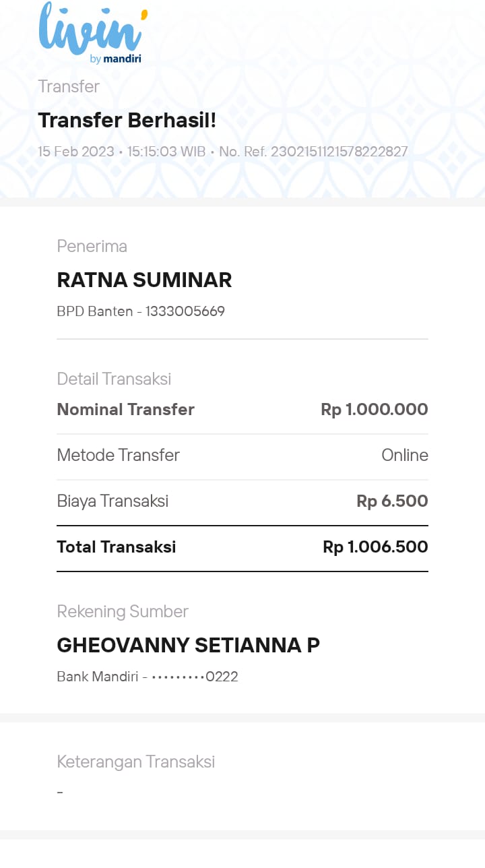This screenshot has width=485, height=868.
Task: Click the Rekening Sumber section label
Action: pos(123,611)
